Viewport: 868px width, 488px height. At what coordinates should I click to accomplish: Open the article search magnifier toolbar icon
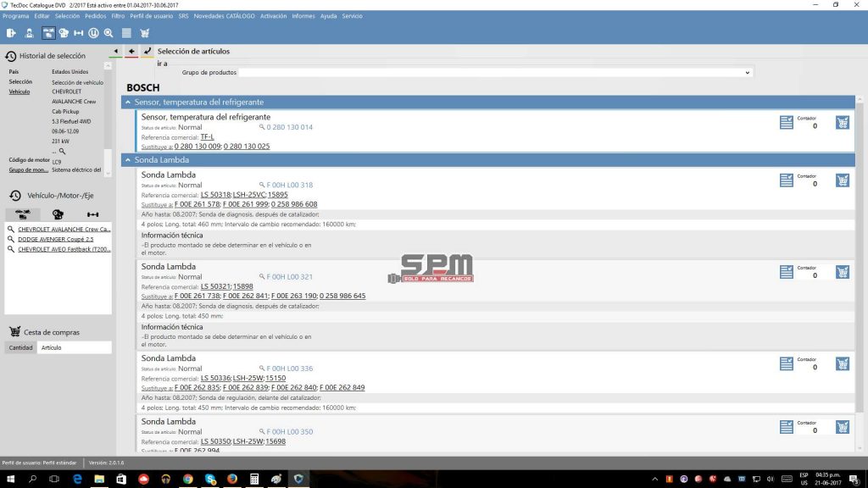pyautogui.click(x=108, y=33)
